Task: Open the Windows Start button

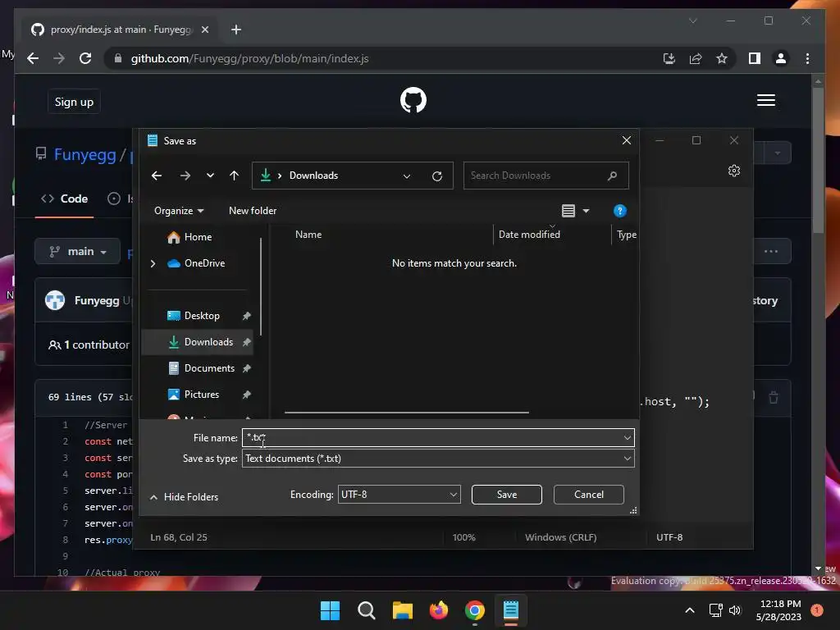Action: 330,610
